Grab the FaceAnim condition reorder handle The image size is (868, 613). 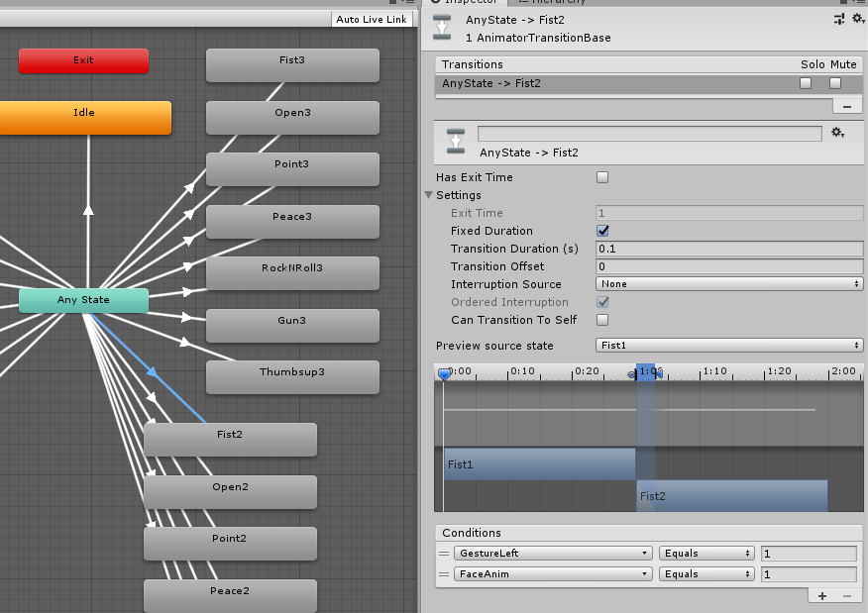[x=444, y=573]
